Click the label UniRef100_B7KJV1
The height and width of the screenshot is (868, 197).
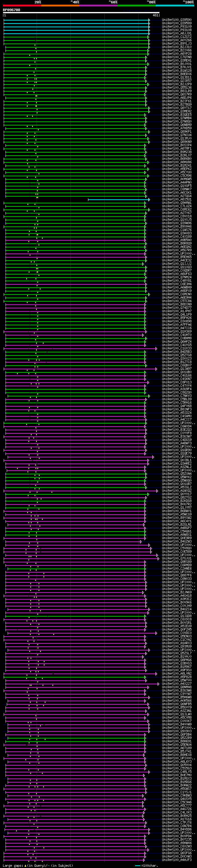177,67
